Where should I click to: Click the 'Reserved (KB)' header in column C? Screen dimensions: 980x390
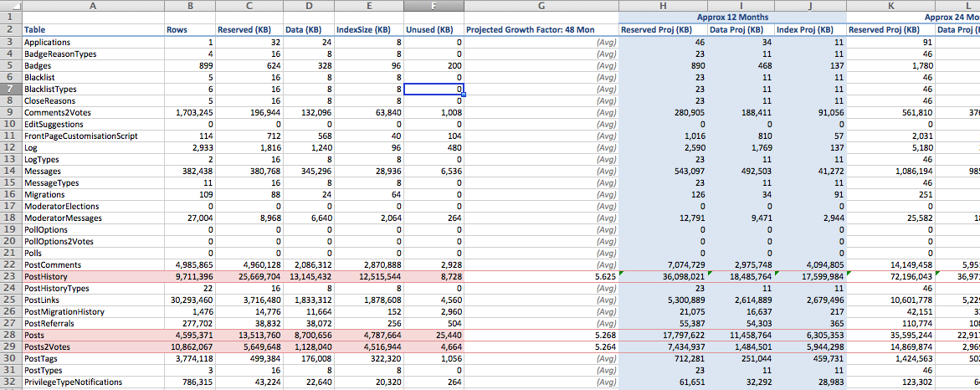249,29
